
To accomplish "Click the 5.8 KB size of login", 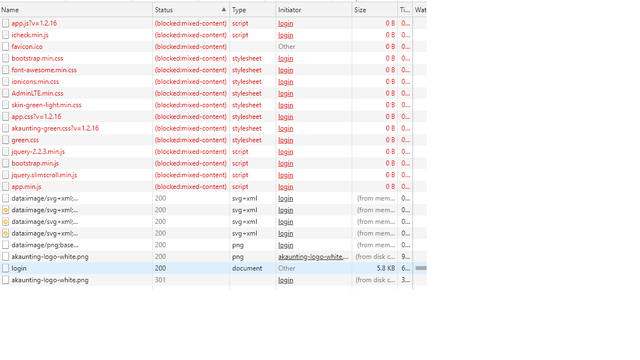I will [x=386, y=268].
